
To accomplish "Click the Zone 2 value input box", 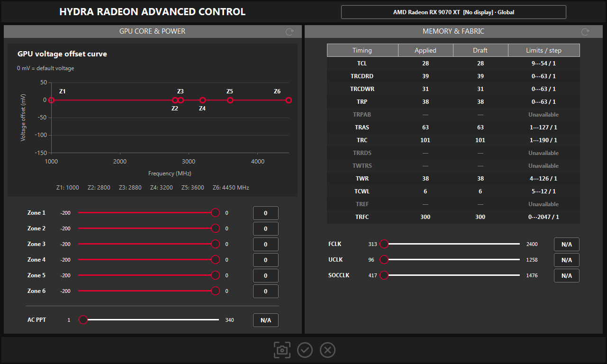I will coord(265,229).
